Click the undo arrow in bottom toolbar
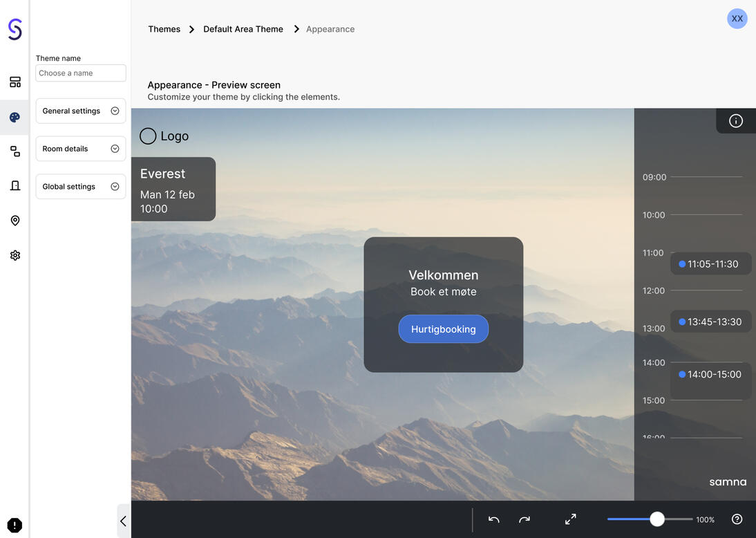This screenshot has height=538, width=756. 493,519
